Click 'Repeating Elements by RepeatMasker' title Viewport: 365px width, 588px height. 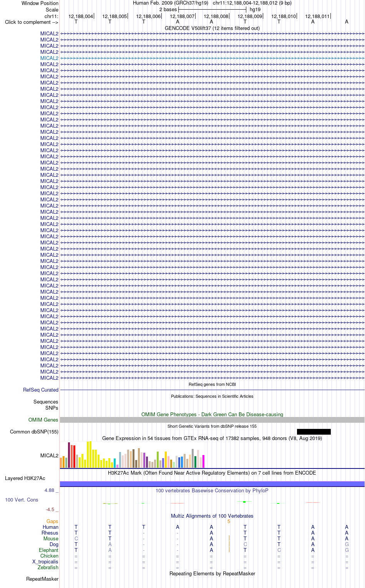point(212,573)
